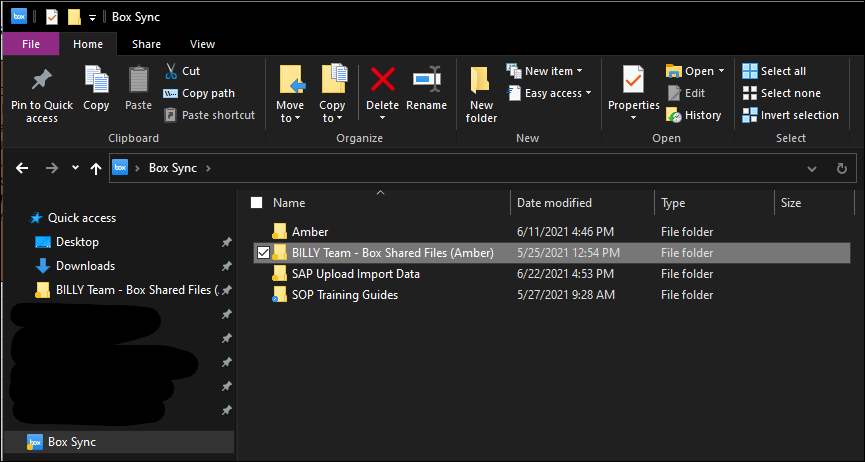The width and height of the screenshot is (865, 462).
Task: Click the Paste shortcut button
Action: 210,115
